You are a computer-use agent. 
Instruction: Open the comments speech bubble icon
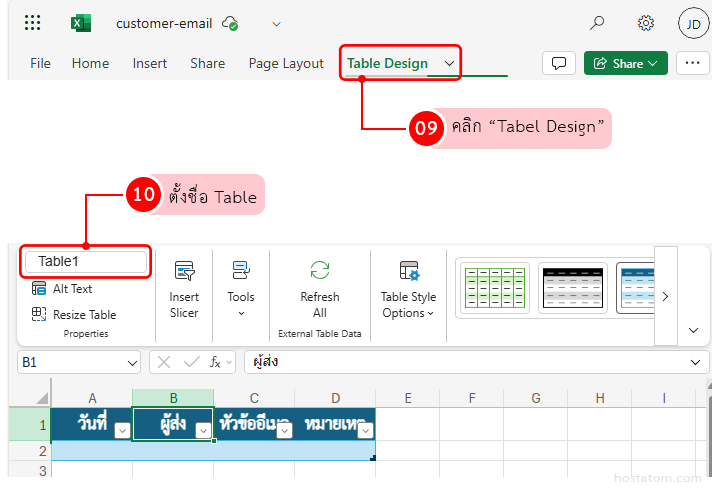pos(559,63)
